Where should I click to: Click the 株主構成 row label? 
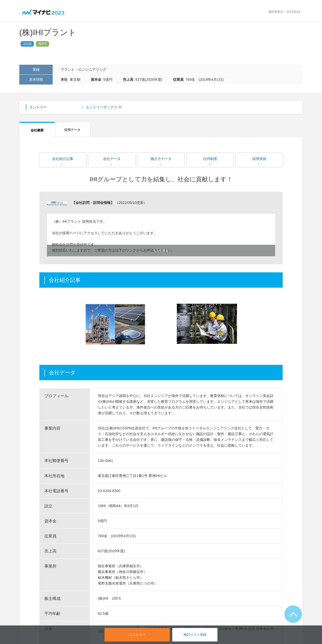pyautogui.click(x=52, y=598)
